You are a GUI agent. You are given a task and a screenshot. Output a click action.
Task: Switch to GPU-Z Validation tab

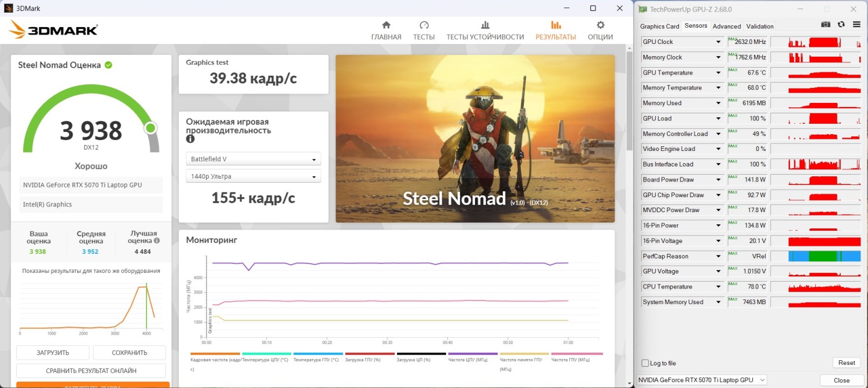760,26
